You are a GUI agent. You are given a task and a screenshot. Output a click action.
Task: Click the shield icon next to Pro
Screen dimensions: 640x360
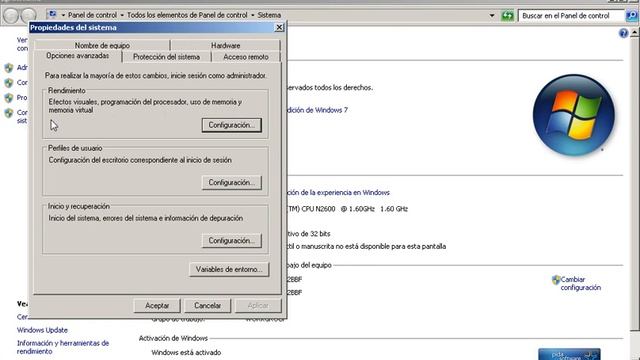(9, 98)
